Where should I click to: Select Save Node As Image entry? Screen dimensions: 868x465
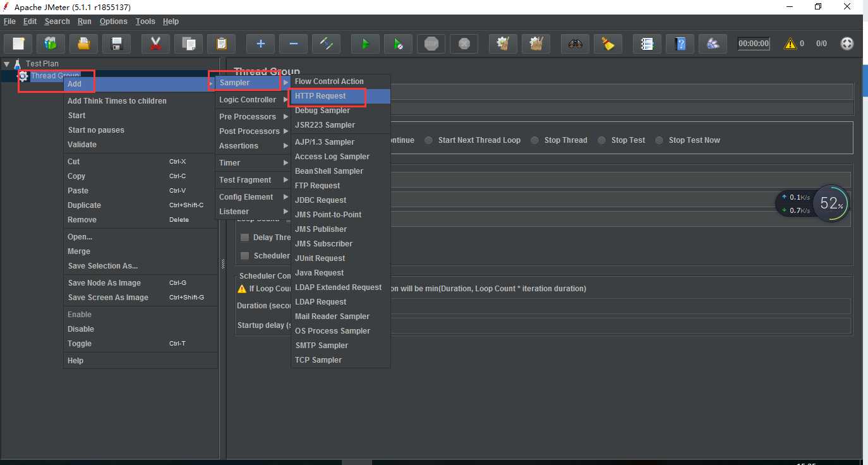pos(140,283)
